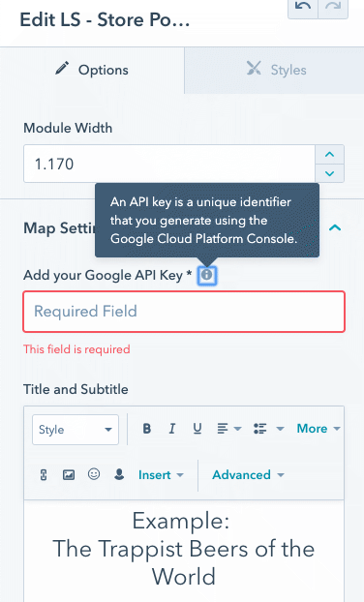
Task: Click the Google API Key required field
Action: point(184,312)
